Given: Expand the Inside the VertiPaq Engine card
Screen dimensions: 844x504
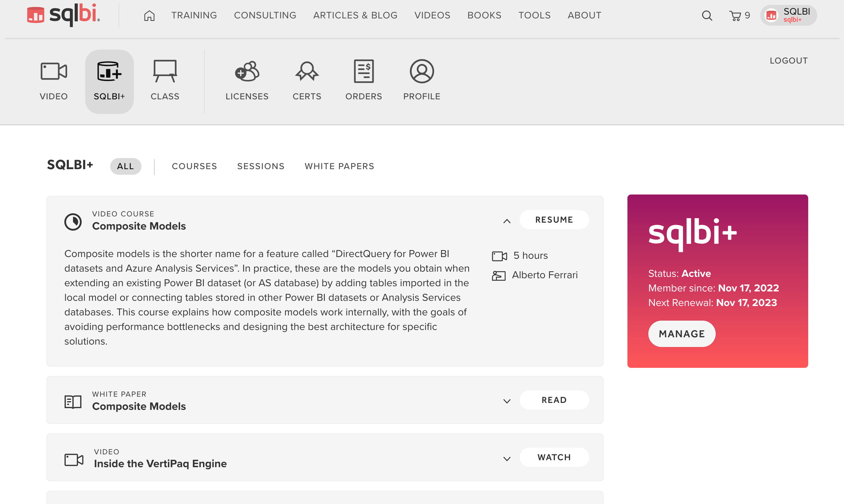Looking at the screenshot, I should tap(507, 459).
